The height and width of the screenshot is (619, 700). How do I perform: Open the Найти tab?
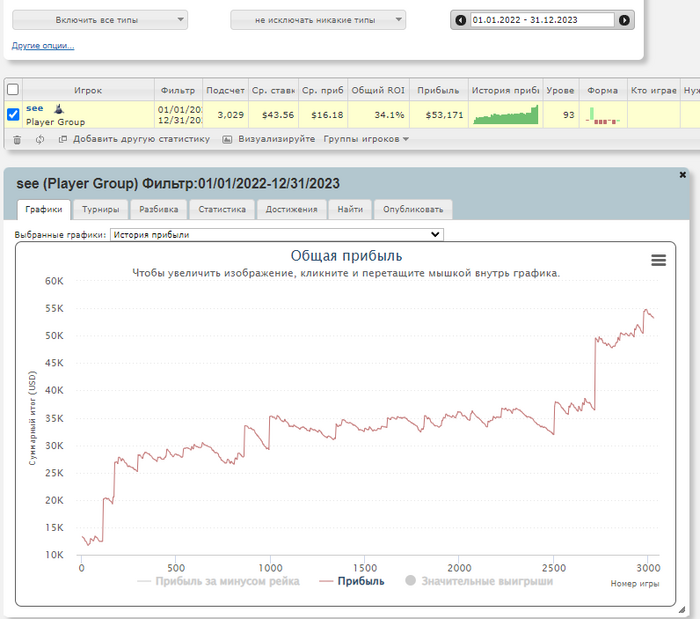[350, 210]
